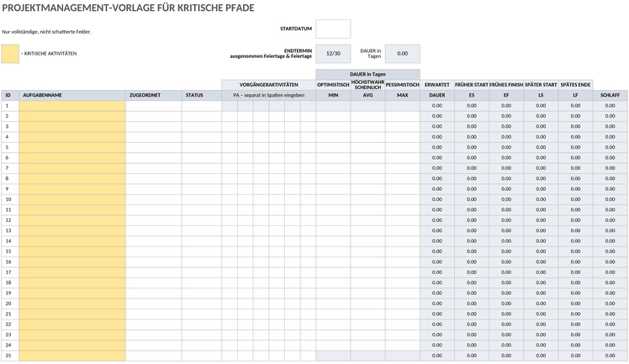Click the yellow task name cell in row 1
This screenshot has height=364, width=629.
[72, 106]
